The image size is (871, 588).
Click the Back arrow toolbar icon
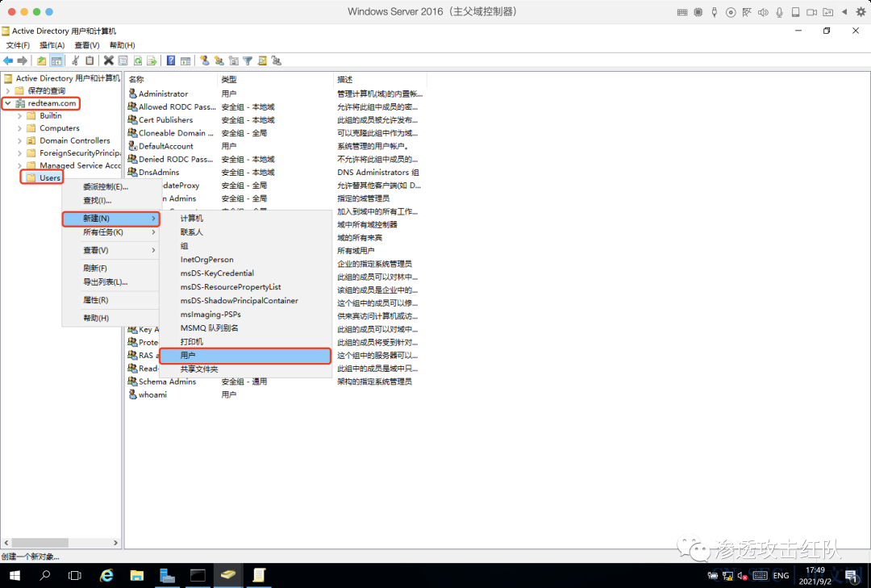click(x=8, y=60)
